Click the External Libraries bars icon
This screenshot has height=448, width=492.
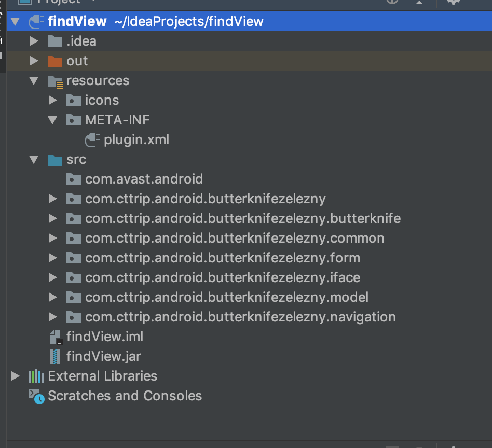36,376
